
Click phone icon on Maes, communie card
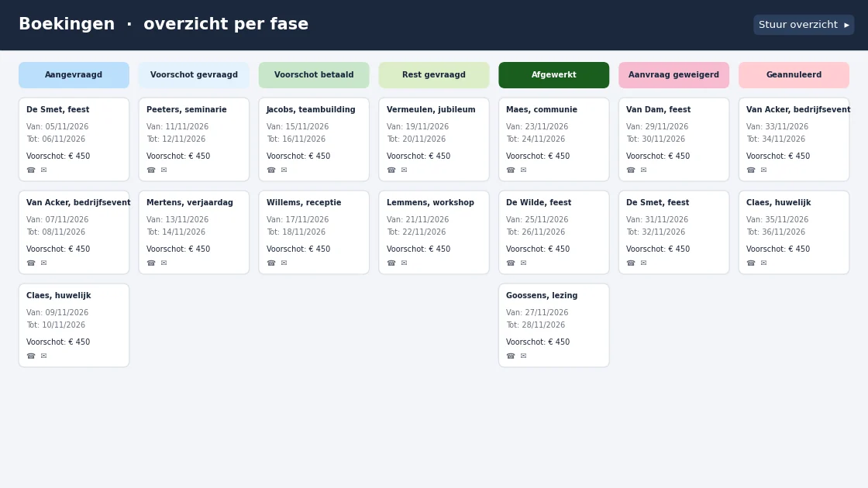click(511, 170)
